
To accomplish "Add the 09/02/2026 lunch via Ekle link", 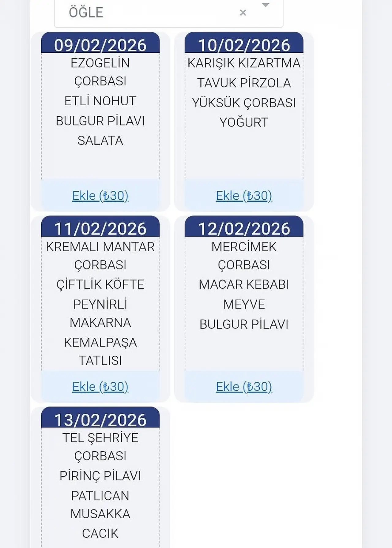I will coord(100,196).
